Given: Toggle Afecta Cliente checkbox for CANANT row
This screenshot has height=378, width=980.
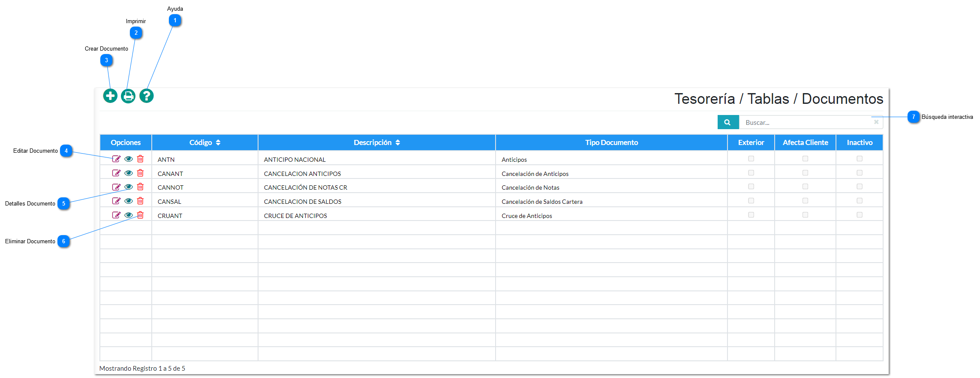Looking at the screenshot, I should click(805, 173).
